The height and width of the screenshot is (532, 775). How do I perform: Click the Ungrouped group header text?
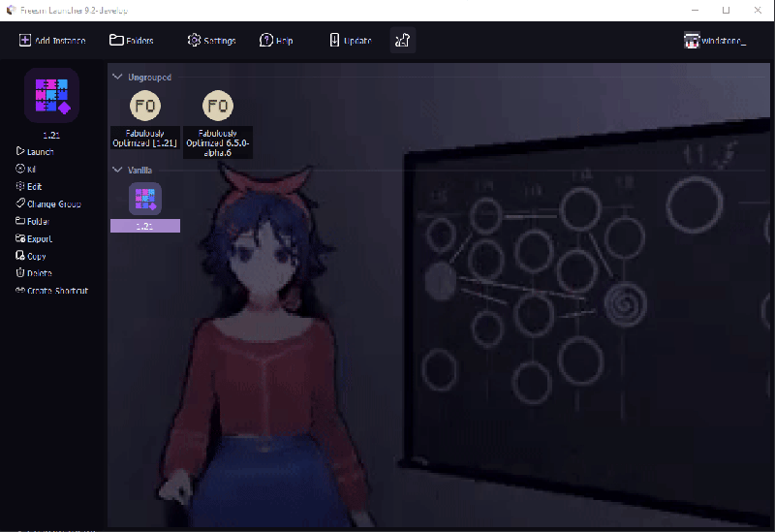150,78
